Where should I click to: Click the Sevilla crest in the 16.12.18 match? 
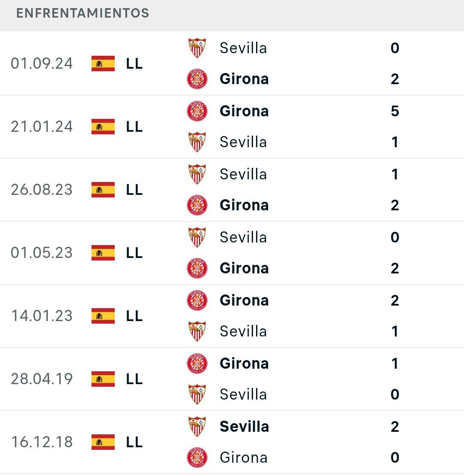(x=197, y=427)
